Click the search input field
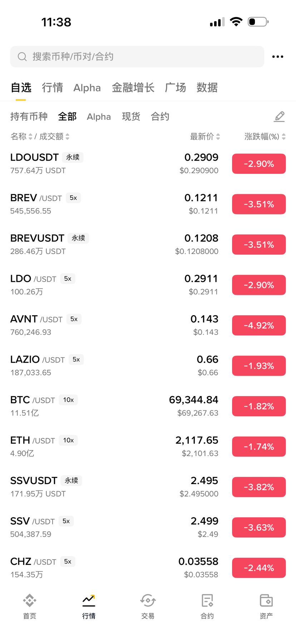This screenshot has width=296, height=644. click(x=143, y=57)
